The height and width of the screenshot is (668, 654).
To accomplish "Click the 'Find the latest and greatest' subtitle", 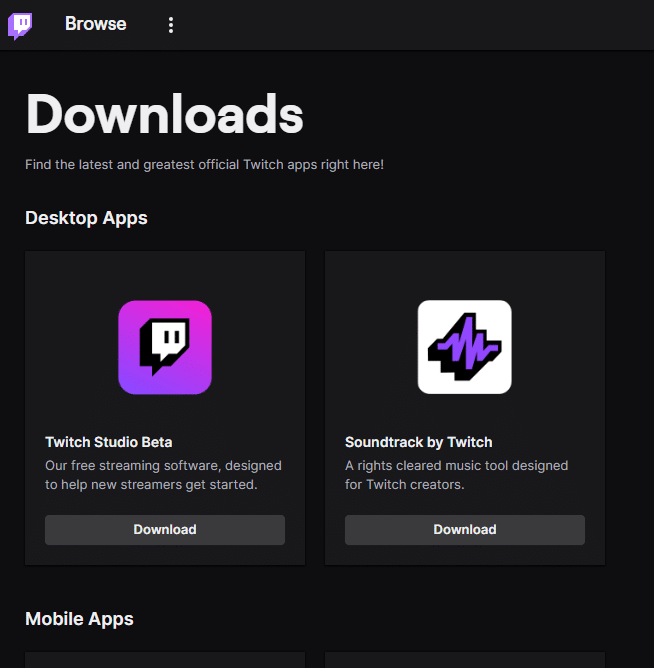I will (x=204, y=164).
